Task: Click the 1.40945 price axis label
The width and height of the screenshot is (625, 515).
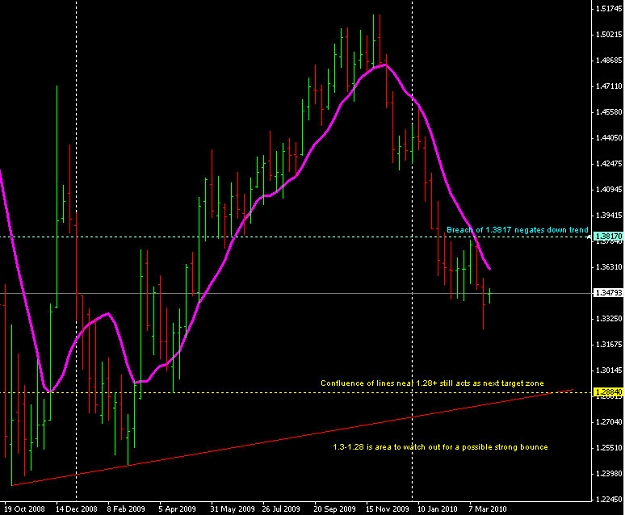Action: point(609,190)
